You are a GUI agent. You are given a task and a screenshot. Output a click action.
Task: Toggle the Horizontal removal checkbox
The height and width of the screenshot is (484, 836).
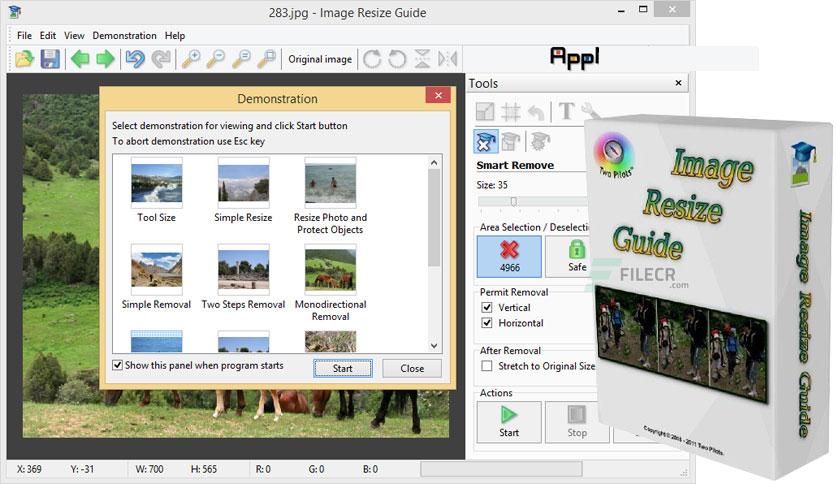tap(487, 323)
